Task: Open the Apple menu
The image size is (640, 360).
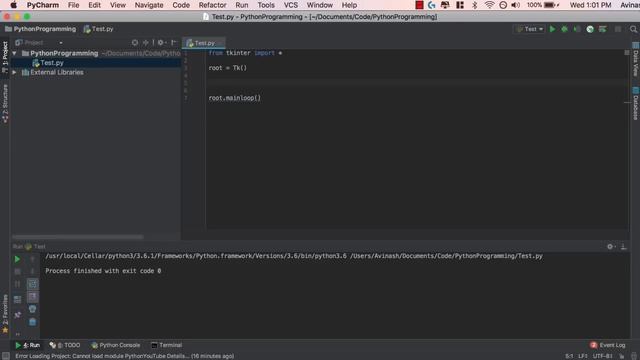Action: coord(13,5)
